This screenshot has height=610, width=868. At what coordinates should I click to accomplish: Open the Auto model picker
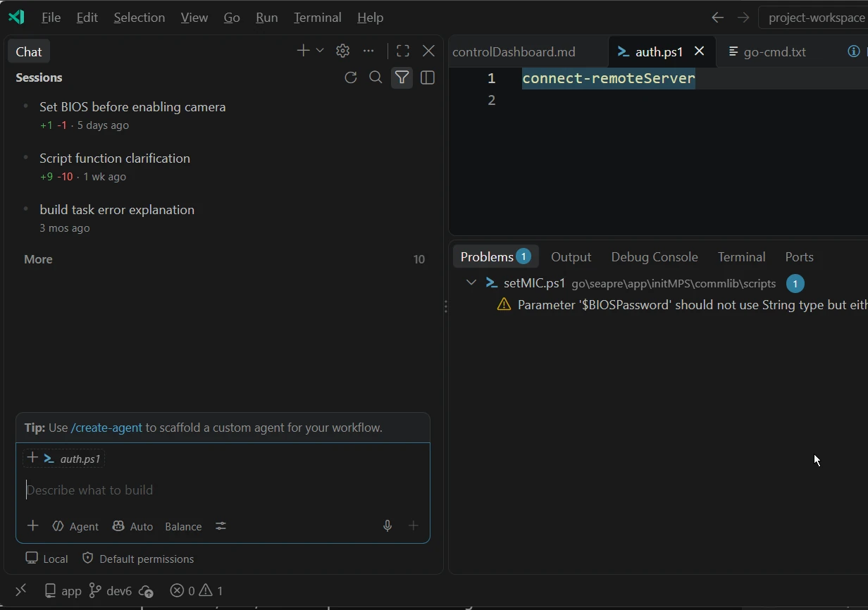click(x=132, y=526)
